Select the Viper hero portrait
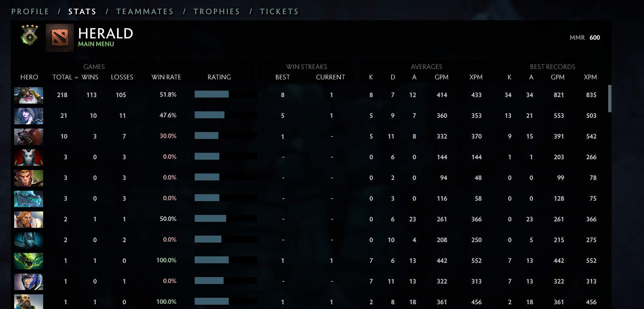This screenshot has width=644, height=309. (x=28, y=261)
